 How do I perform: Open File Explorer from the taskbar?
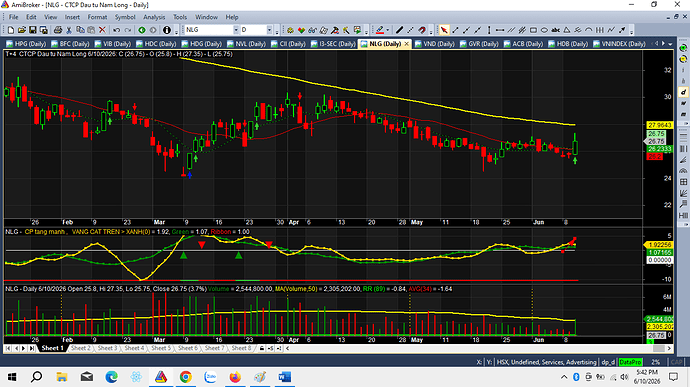click(62, 377)
